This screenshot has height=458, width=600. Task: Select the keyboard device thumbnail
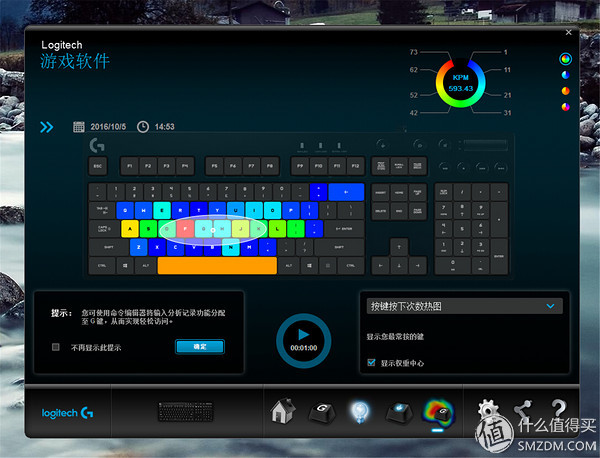186,412
